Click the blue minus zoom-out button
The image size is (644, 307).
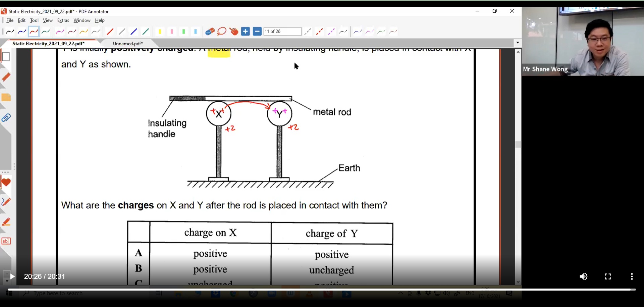pyautogui.click(x=257, y=32)
